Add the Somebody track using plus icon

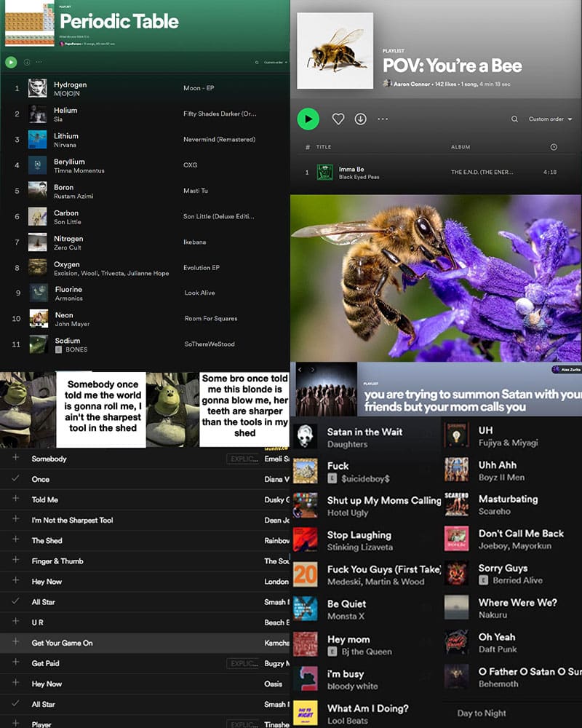(x=16, y=458)
